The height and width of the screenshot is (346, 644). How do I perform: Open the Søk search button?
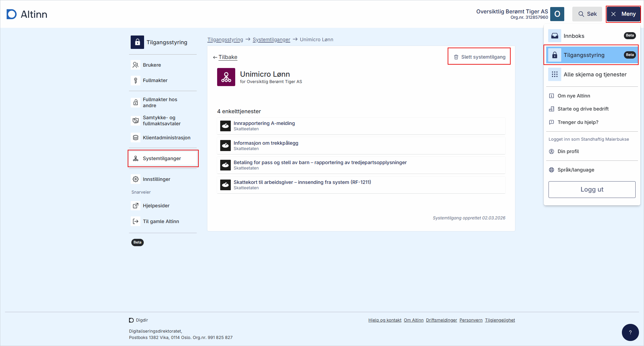click(x=587, y=14)
